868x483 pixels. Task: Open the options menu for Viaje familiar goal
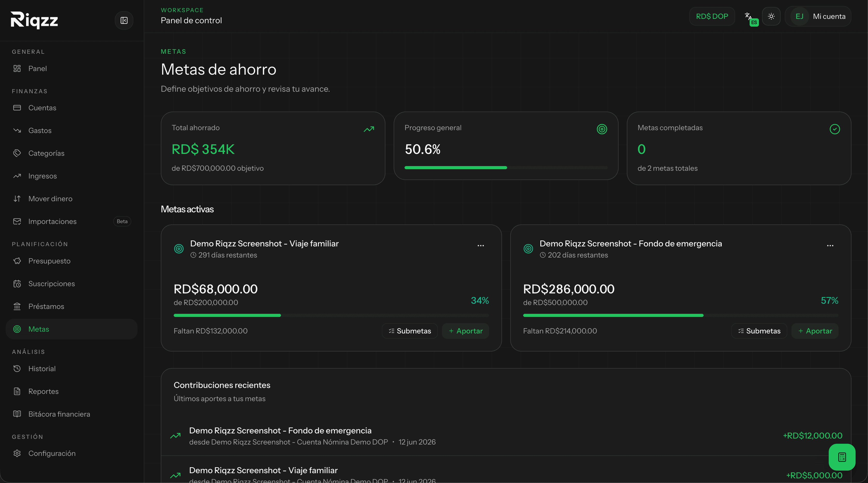[x=481, y=245]
